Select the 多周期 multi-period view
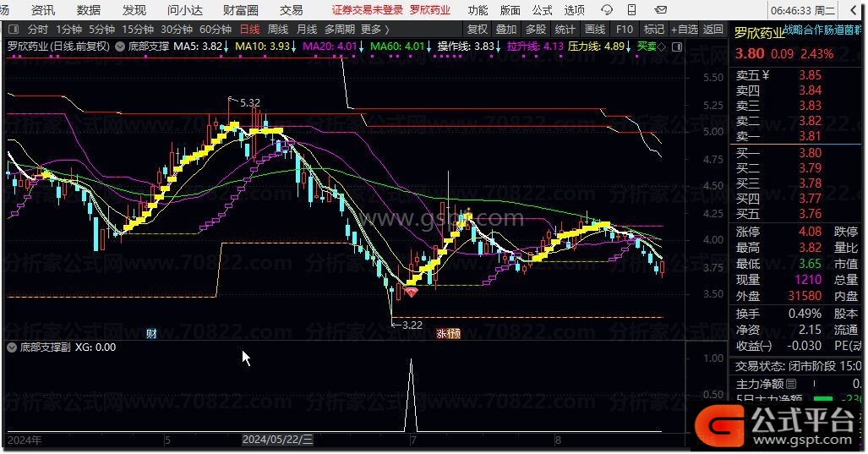The height and width of the screenshot is (454, 868). [x=339, y=30]
